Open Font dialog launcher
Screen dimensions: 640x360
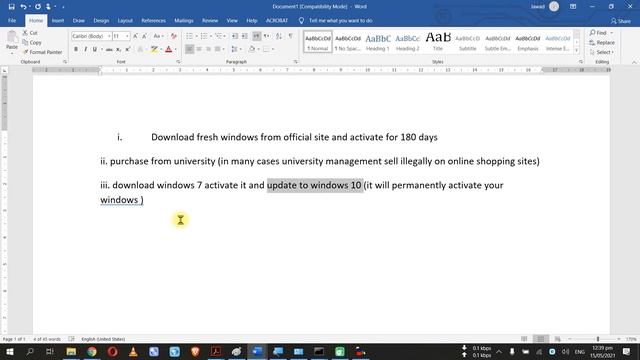click(178, 62)
